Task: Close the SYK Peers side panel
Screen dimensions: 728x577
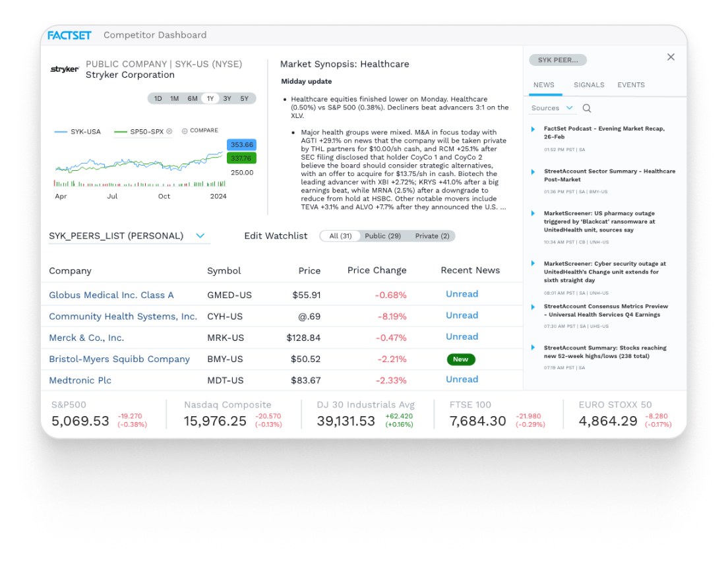Action: pos(671,57)
